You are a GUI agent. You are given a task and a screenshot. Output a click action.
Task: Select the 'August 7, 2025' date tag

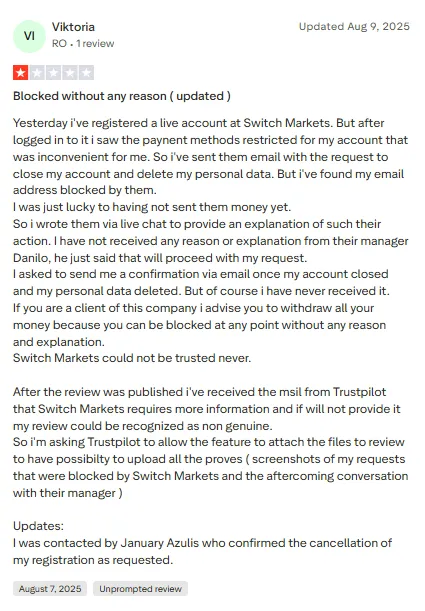[x=50, y=588]
